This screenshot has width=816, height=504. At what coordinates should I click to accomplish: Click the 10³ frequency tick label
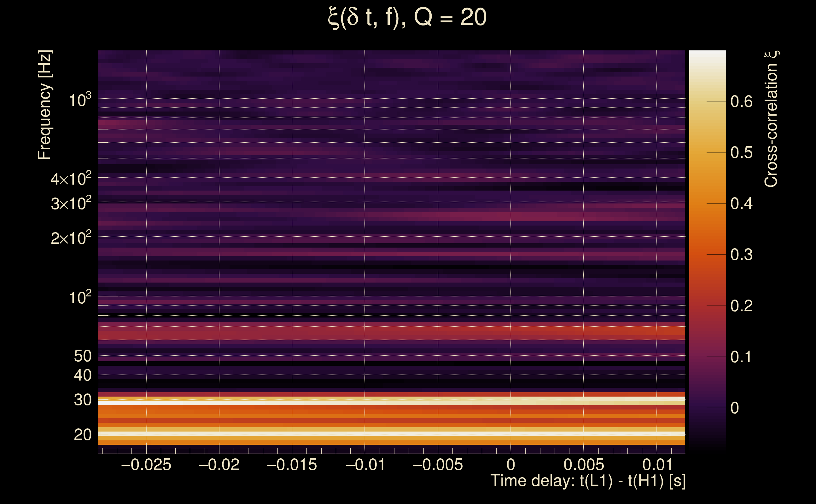click(79, 100)
